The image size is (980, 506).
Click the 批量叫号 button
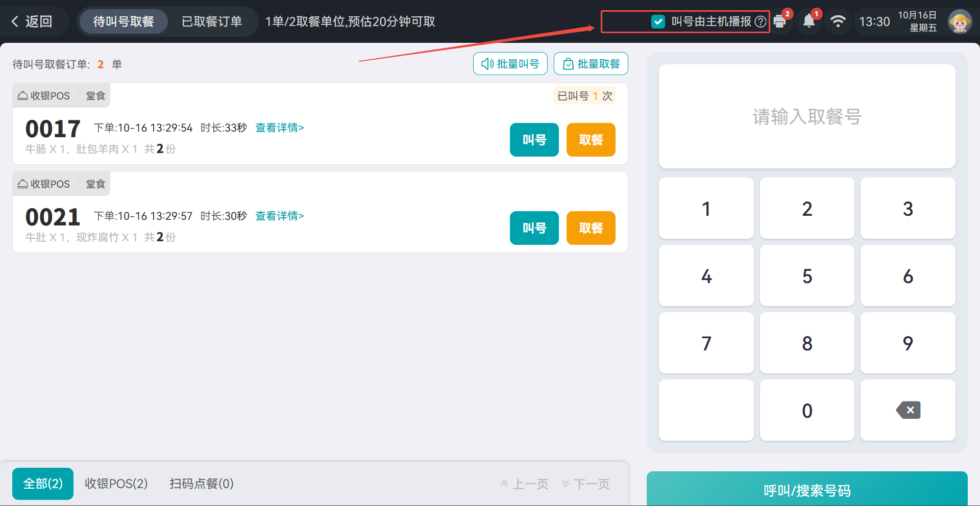510,64
